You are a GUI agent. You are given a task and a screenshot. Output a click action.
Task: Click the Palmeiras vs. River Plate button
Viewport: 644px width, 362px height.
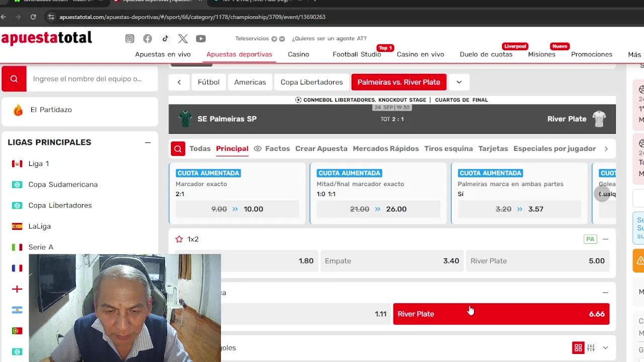point(398,82)
